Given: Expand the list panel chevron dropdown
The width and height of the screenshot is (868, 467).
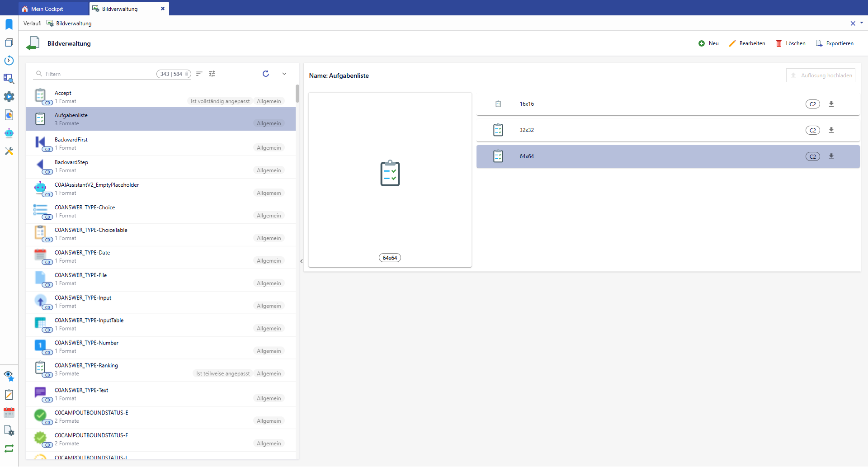Looking at the screenshot, I should click(x=284, y=74).
